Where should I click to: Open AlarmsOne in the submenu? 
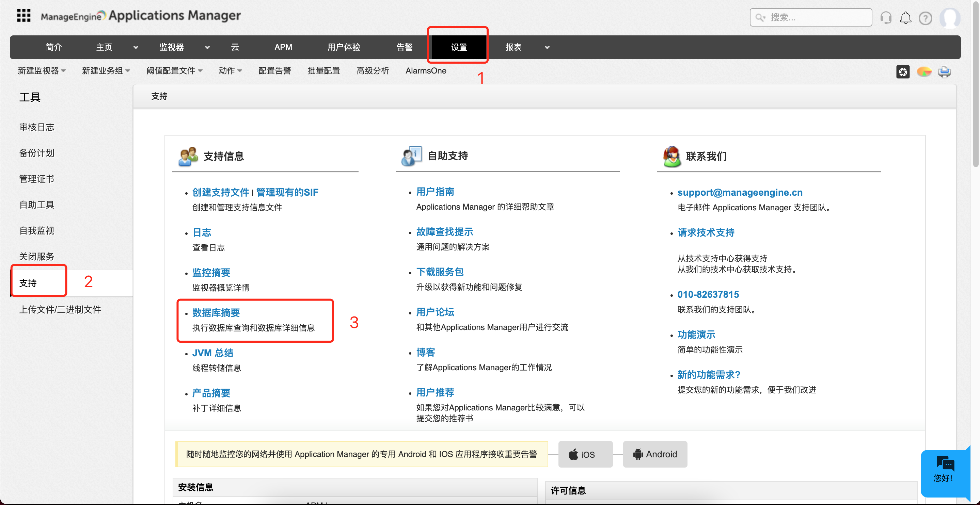point(426,71)
